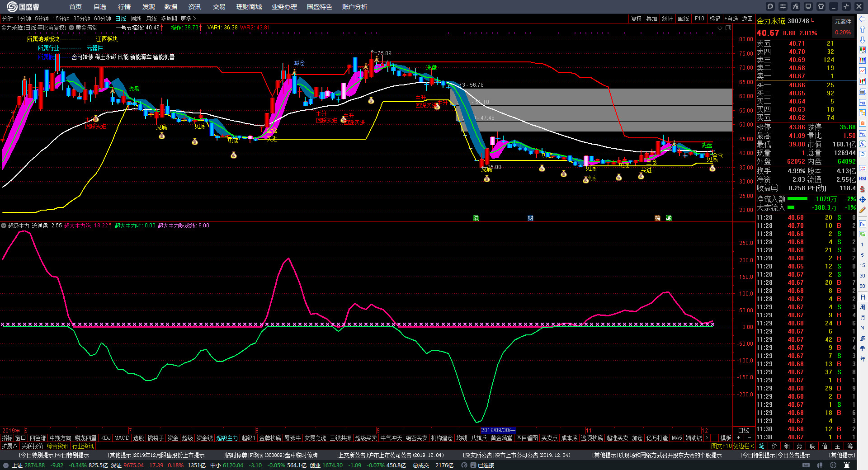Image resolution: width=868 pixels, height=470 pixels.
Task: Click the 2019/09/30 date marker on timeline
Action: (498, 430)
